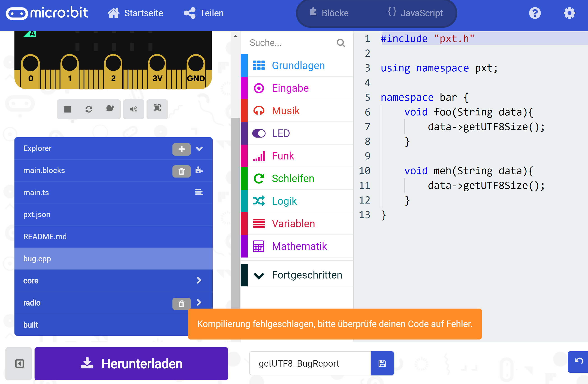
Task: Go to Startseite
Action: pos(135,13)
